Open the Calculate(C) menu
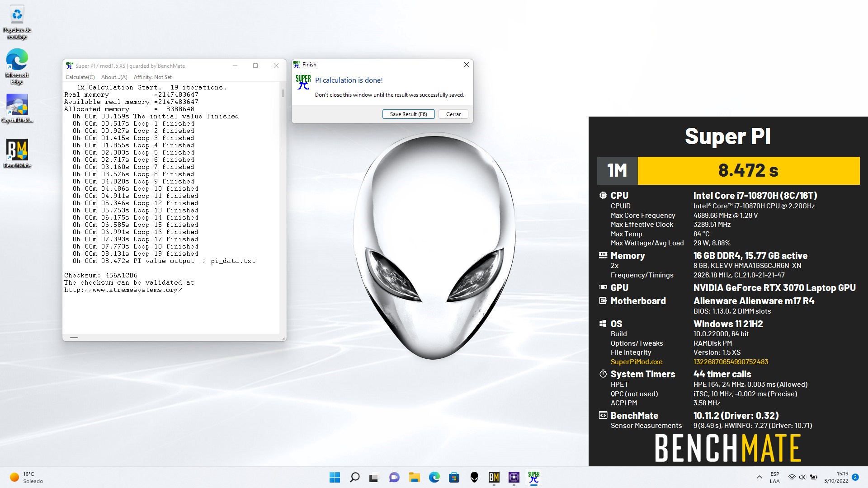This screenshot has height=488, width=868. point(80,77)
